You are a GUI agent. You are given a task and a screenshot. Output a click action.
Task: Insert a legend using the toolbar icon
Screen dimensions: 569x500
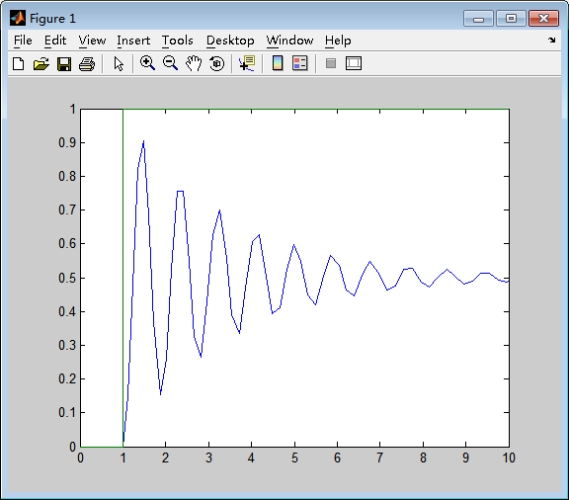pyautogui.click(x=300, y=63)
